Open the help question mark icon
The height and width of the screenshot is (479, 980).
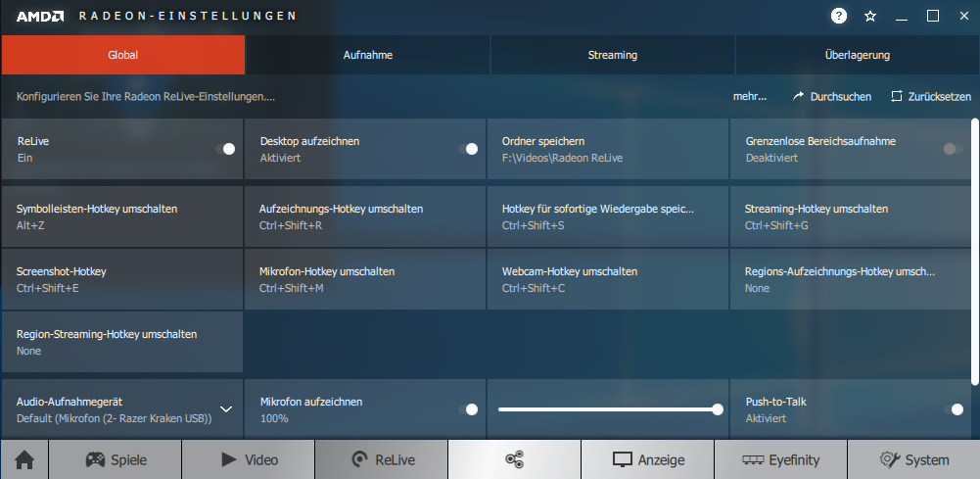(839, 17)
